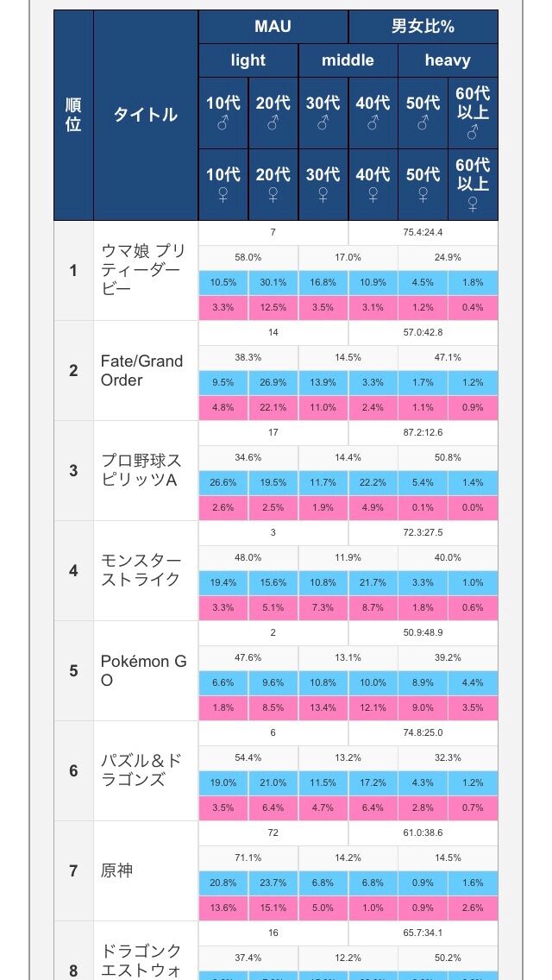Click the 40代 female header cell
The width and height of the screenshot is (552, 980).
pos(373,185)
